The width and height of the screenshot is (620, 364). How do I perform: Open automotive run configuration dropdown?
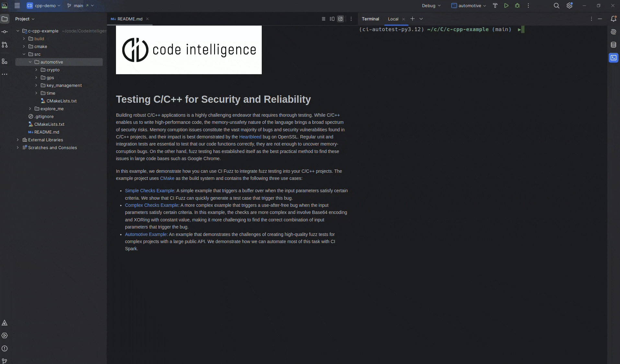tap(469, 6)
